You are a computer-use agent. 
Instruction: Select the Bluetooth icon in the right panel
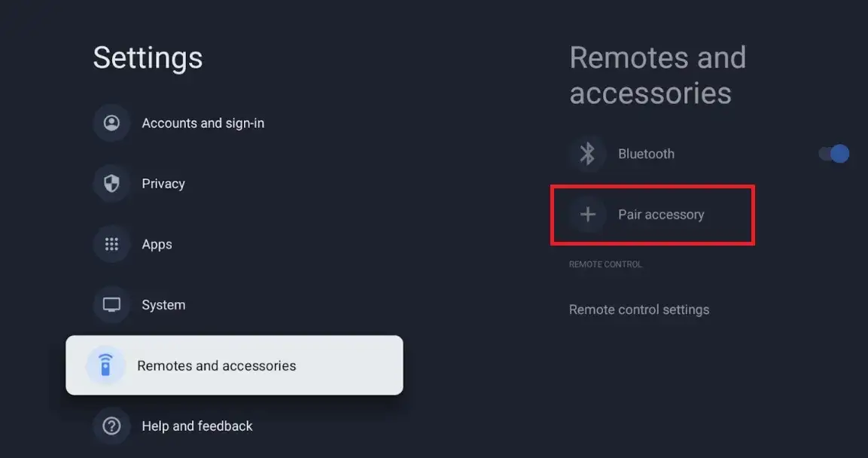tap(587, 153)
